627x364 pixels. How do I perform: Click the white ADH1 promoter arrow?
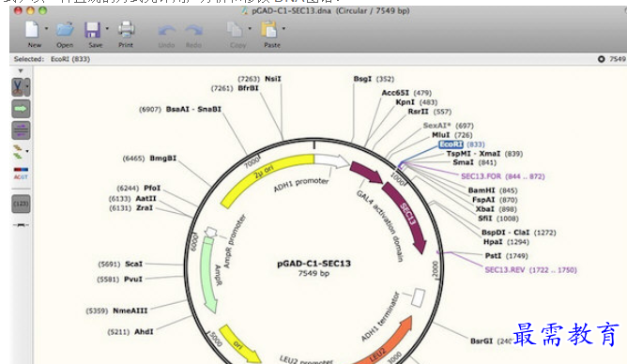(x=332, y=160)
